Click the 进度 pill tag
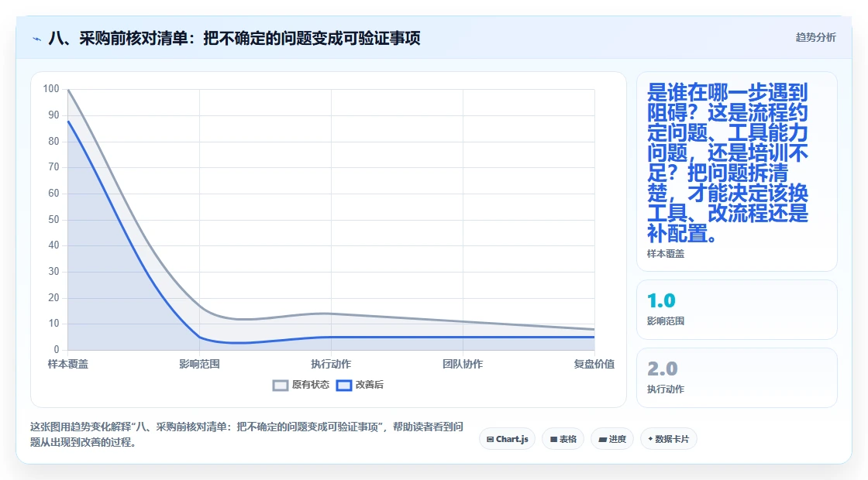Image resolution: width=868 pixels, height=480 pixels. pos(612,439)
